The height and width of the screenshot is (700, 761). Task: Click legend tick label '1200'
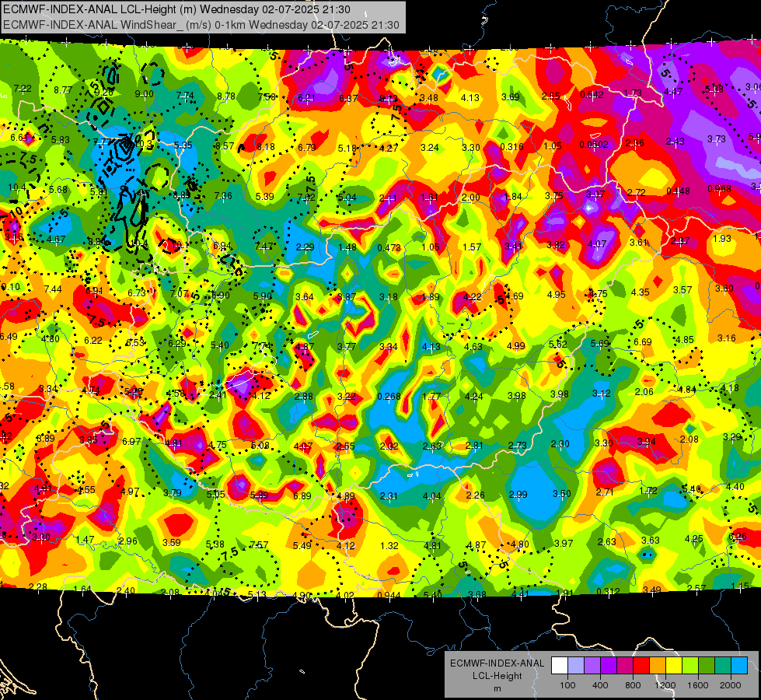(665, 685)
